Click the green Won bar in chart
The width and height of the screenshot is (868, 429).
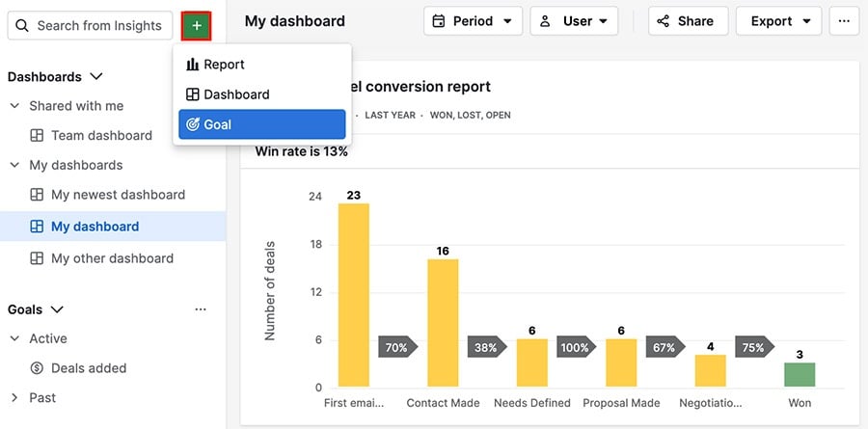[799, 375]
